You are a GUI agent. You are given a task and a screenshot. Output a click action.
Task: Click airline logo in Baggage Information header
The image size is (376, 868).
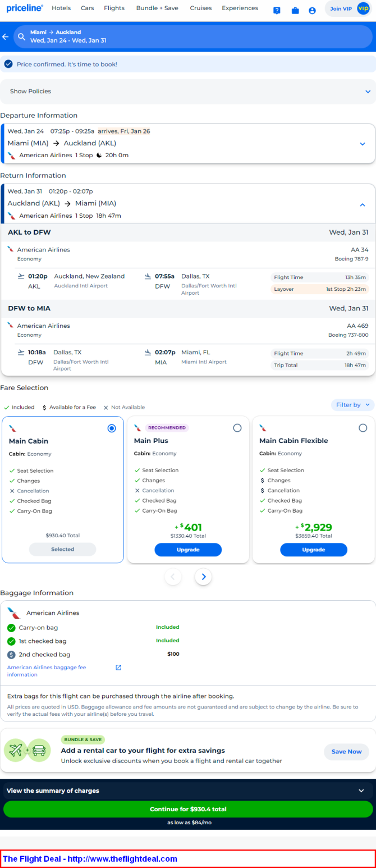pos(14,613)
